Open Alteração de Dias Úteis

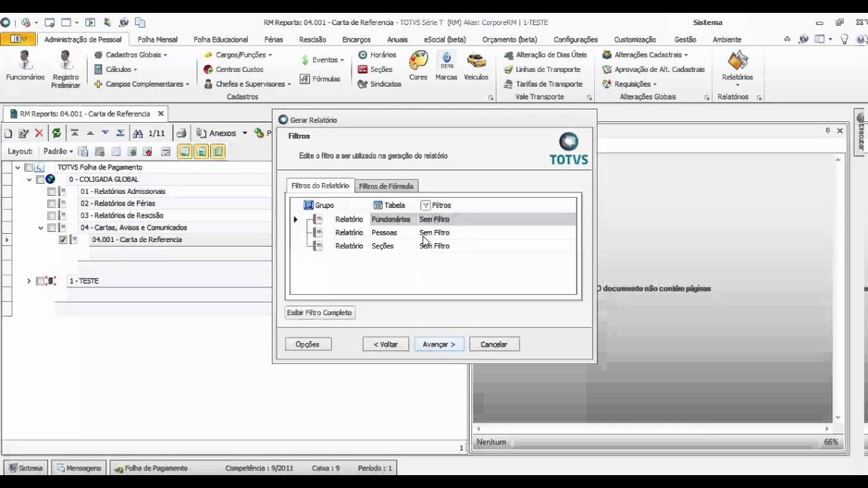[546, 55]
